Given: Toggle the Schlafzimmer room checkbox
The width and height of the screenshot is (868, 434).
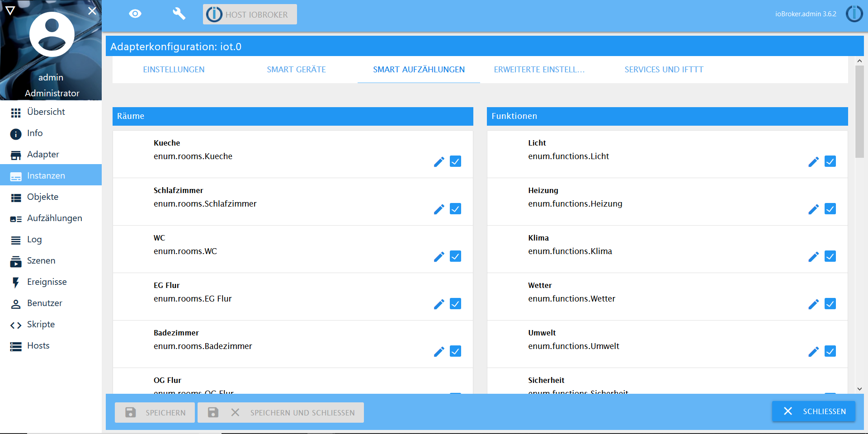Looking at the screenshot, I should tap(456, 209).
